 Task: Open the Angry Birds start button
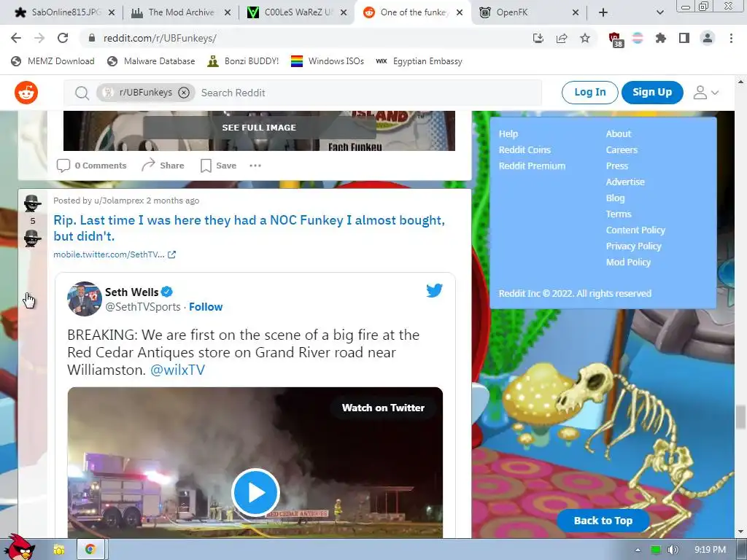tap(19, 548)
